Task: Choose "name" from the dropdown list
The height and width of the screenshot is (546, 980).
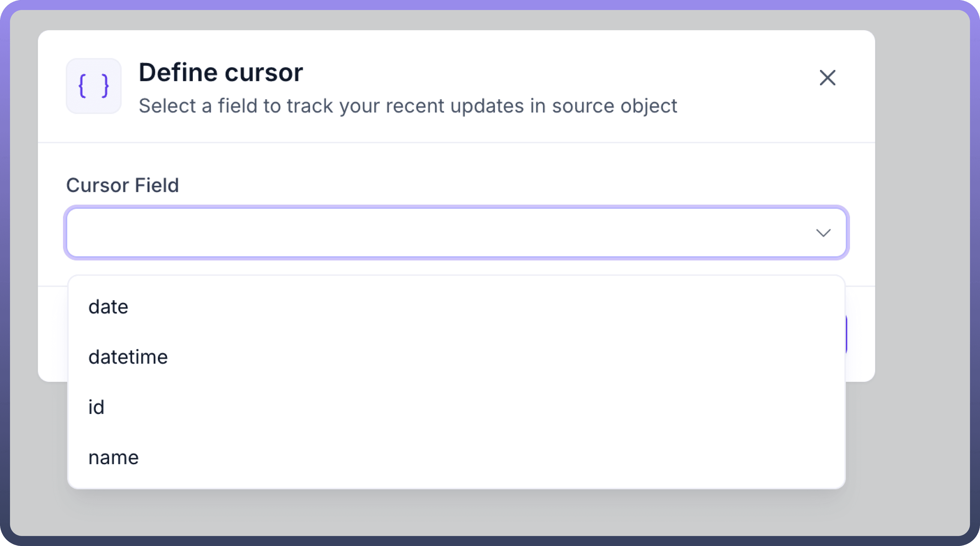Action: pos(113,457)
